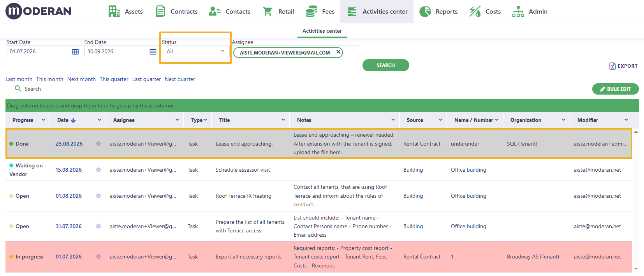The height and width of the screenshot is (276, 644).
Task: Click the This quarter link
Action: (x=114, y=79)
